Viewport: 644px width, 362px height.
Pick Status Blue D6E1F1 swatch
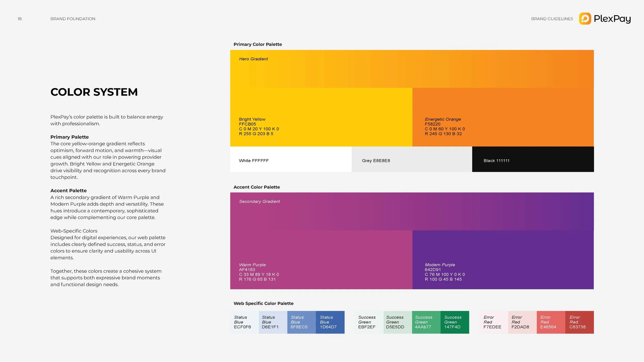[x=273, y=322]
